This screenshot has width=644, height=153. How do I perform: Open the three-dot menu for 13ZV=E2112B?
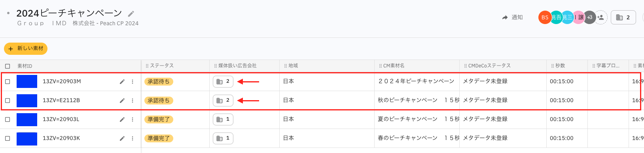click(133, 101)
